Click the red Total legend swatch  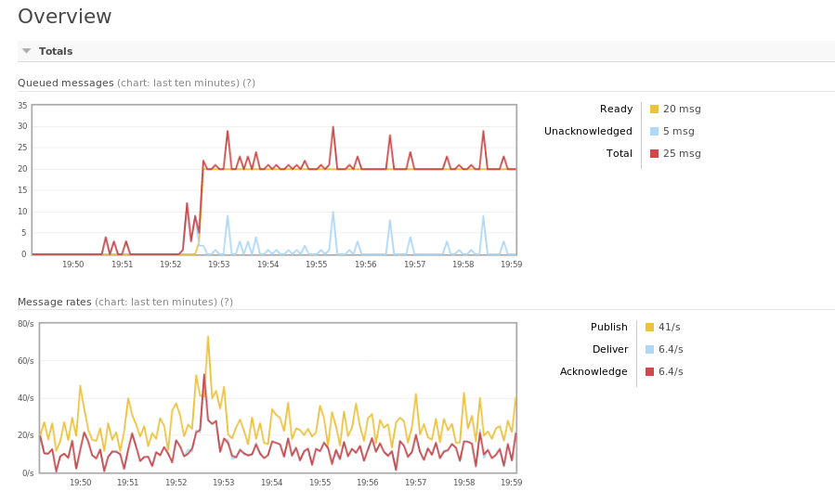(x=654, y=153)
